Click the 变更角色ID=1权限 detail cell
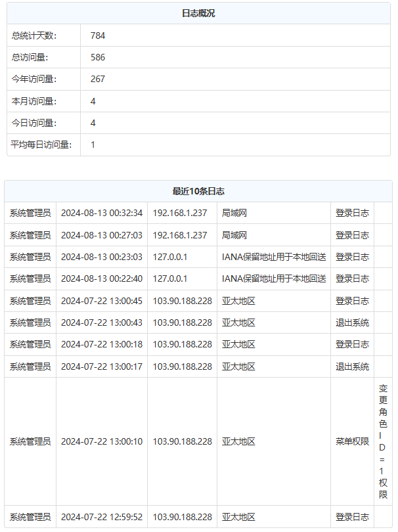 click(383, 441)
